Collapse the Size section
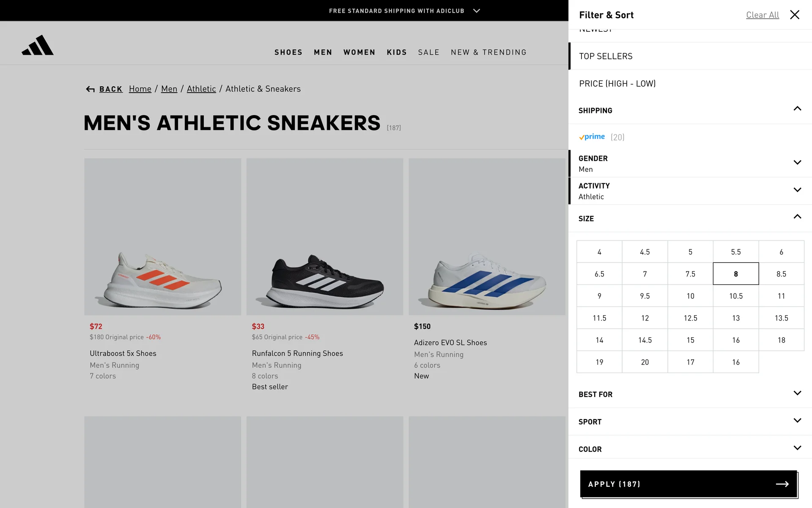 point(797,217)
